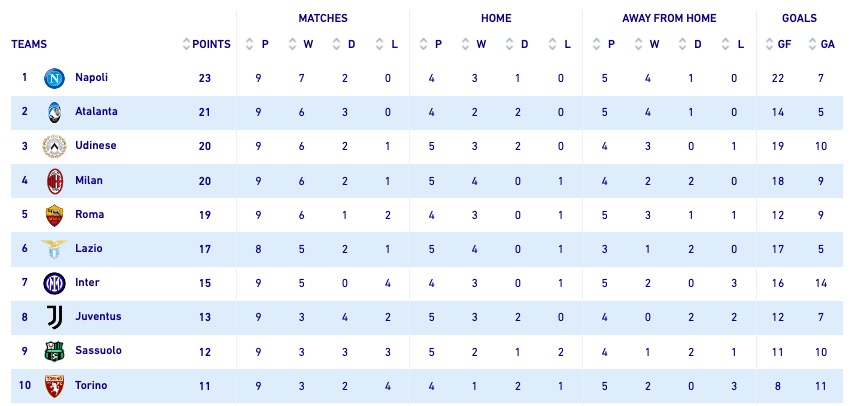Click the Teams column header
Viewport: 854px width, 406px height.
pyautogui.click(x=29, y=44)
